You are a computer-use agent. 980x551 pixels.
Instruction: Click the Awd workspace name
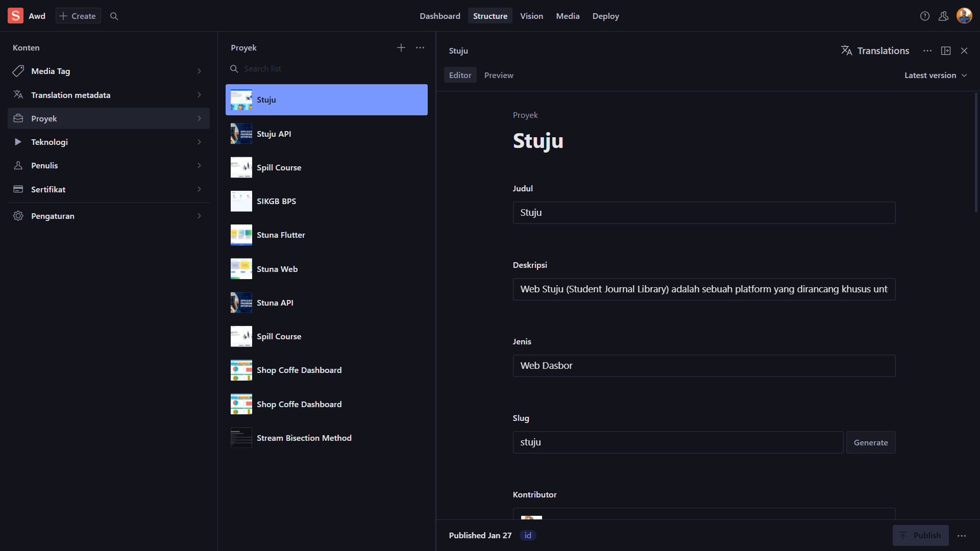click(37, 16)
